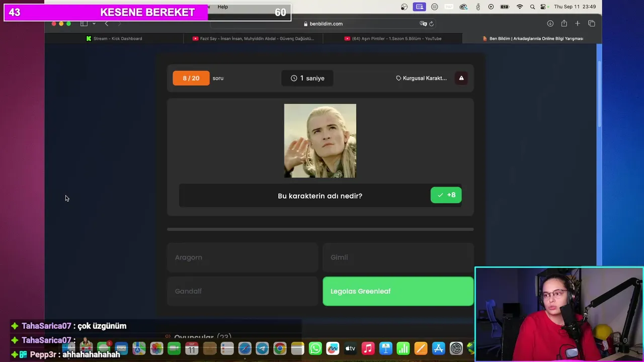Click the translate page icon in address bar
This screenshot has width=644, height=362.
pos(423,24)
